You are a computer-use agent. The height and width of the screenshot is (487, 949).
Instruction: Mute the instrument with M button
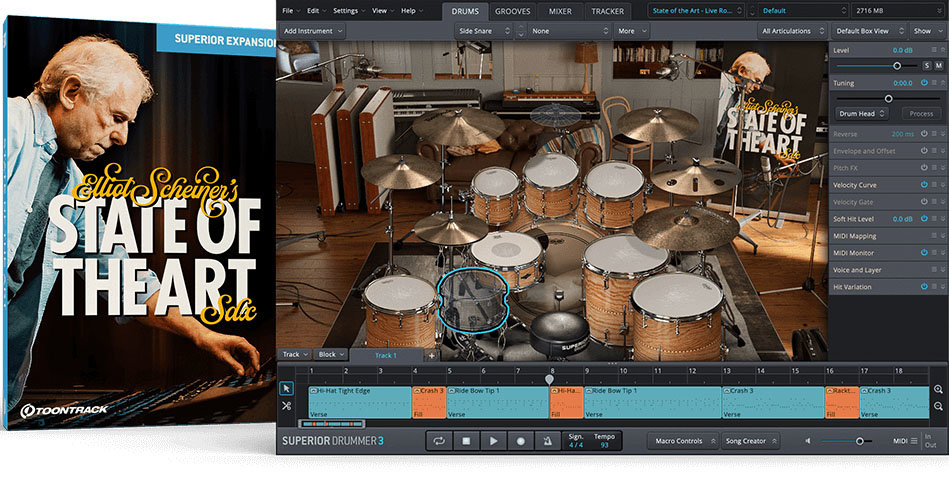coord(939,65)
